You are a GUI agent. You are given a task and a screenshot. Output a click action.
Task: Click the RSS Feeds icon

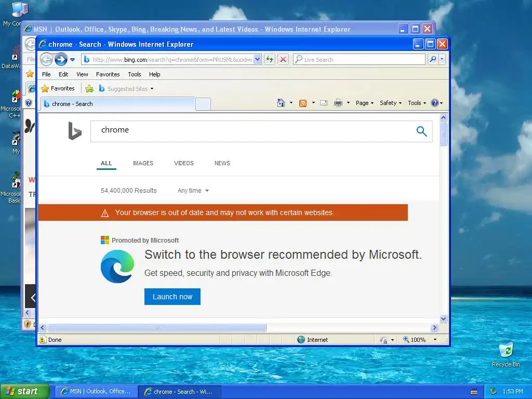[x=303, y=103]
